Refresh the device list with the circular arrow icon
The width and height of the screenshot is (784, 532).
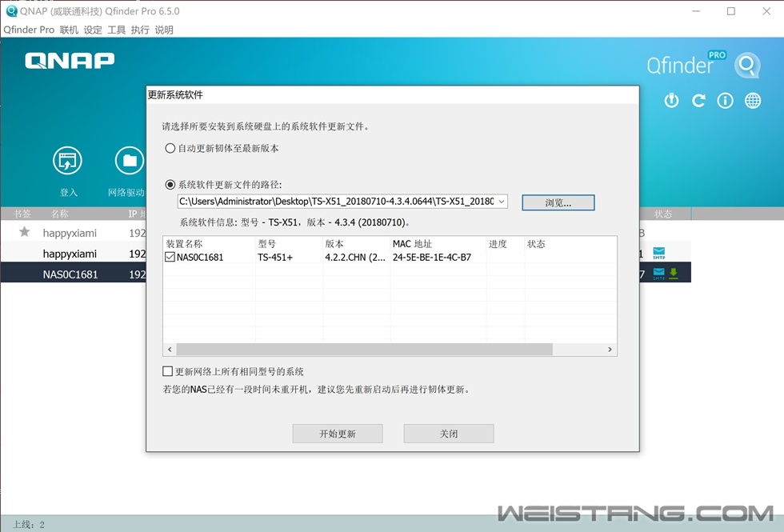pos(698,101)
